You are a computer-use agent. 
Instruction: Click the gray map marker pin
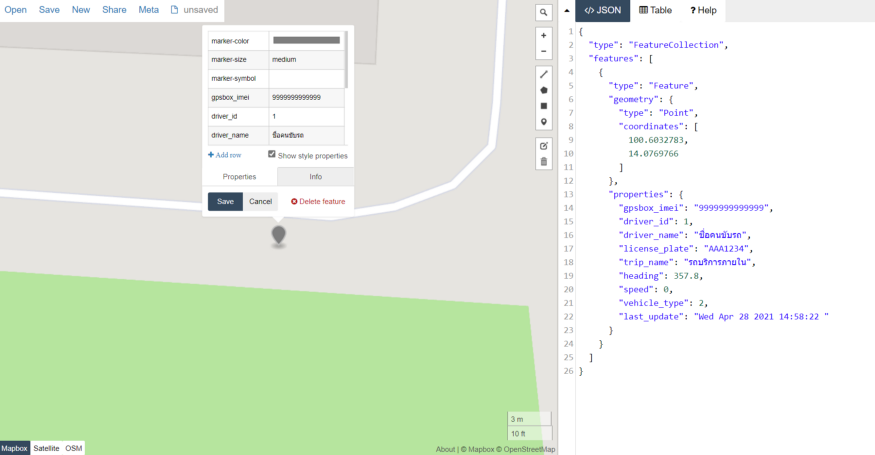pos(278,235)
